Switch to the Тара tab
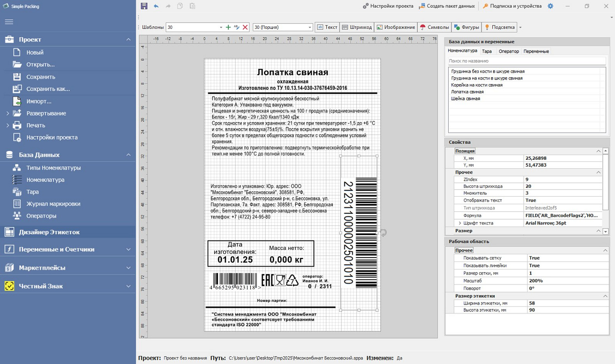 click(487, 51)
